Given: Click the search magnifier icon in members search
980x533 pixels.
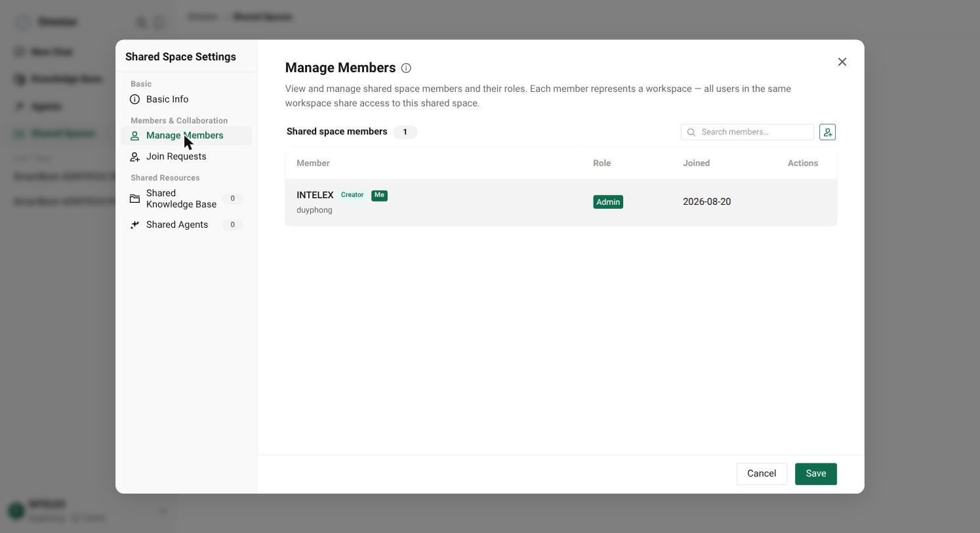Looking at the screenshot, I should 691,132.
